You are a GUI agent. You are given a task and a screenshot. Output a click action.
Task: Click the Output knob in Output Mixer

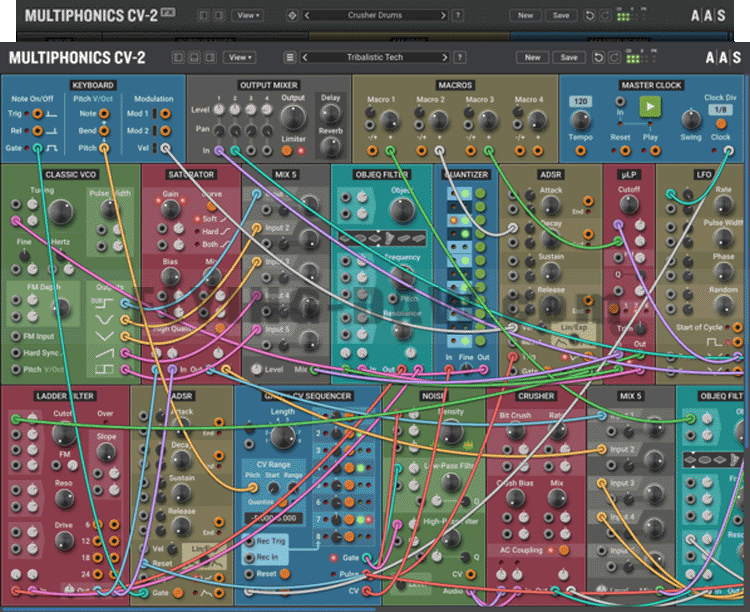(x=293, y=118)
